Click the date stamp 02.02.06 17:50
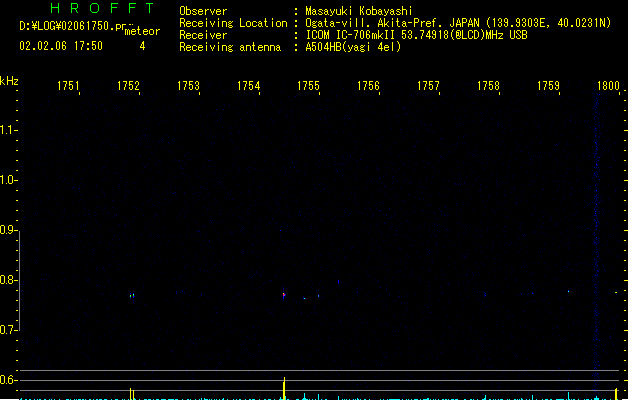 [61, 46]
